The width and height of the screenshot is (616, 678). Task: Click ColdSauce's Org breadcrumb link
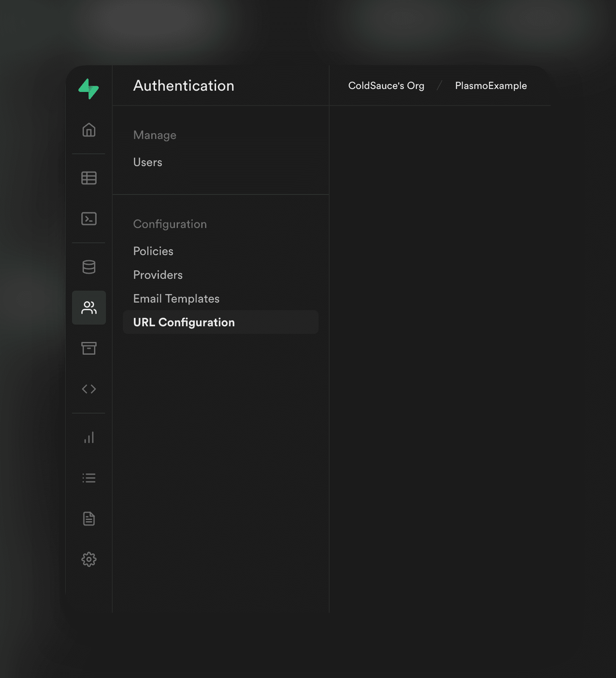386,86
